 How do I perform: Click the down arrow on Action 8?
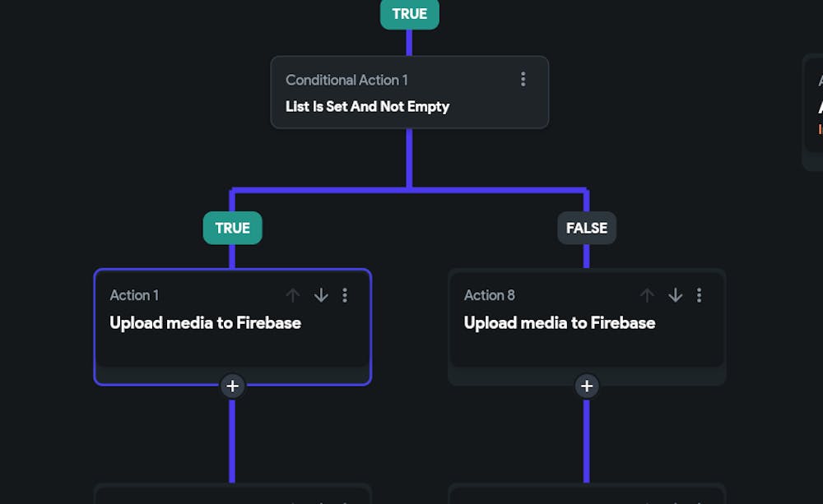[x=676, y=295]
